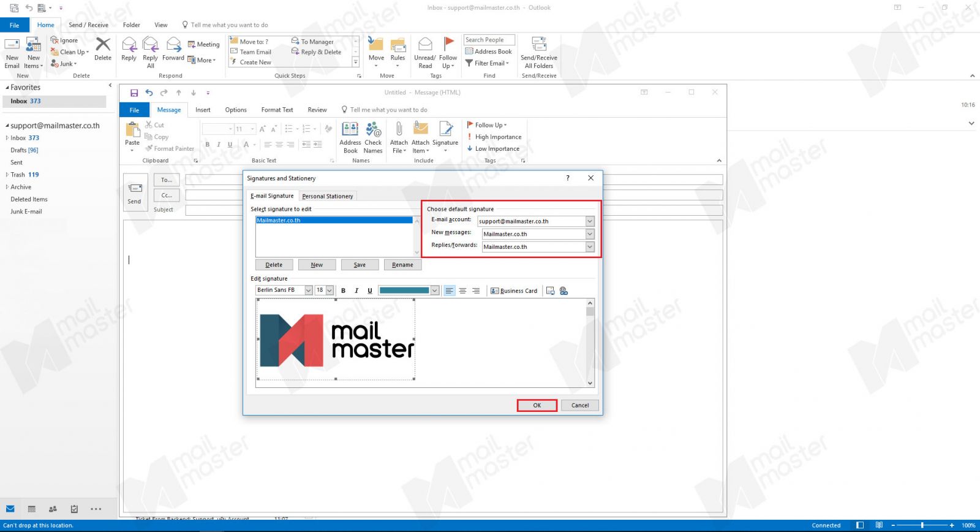Click signature editor vertical scrollbar
The image size is (980, 532).
click(590, 343)
